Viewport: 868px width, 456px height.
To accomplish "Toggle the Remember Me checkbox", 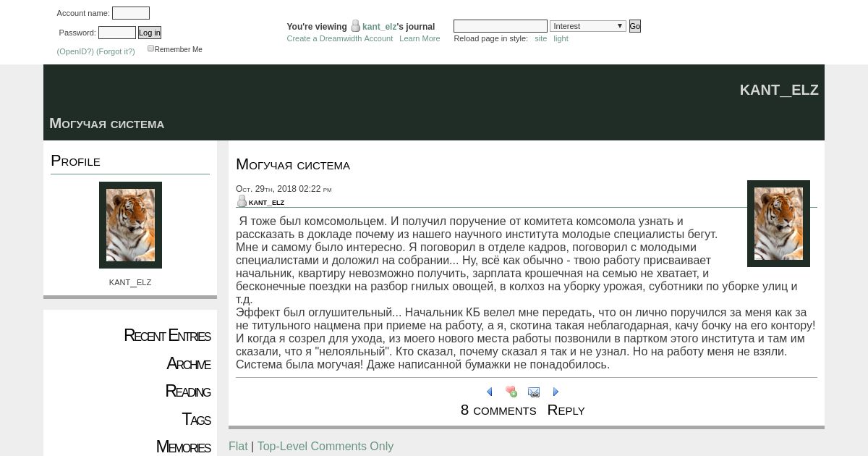I will 150,48.
